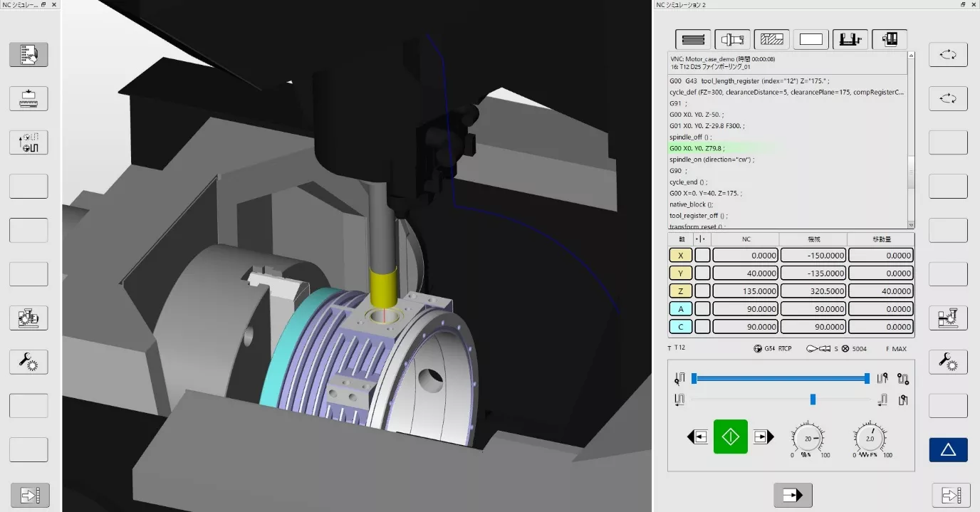
Task: Click the workpiece cross-section toolbar icon
Action: pyautogui.click(x=771, y=39)
